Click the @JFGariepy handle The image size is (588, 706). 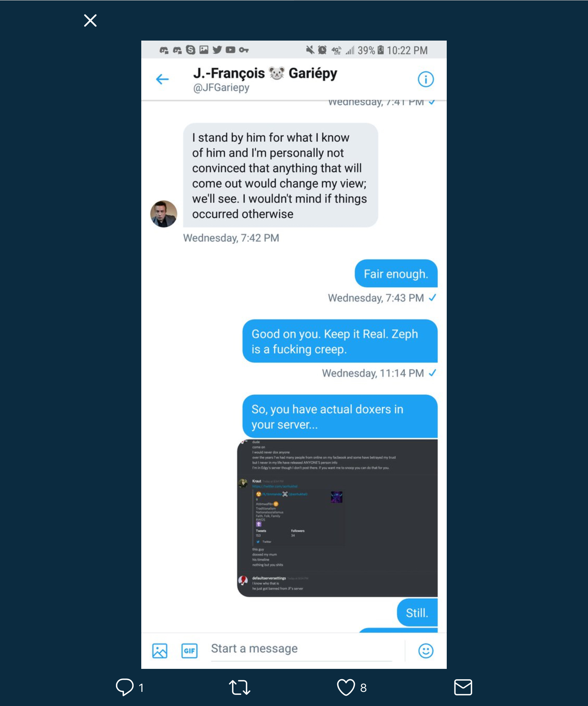click(221, 88)
